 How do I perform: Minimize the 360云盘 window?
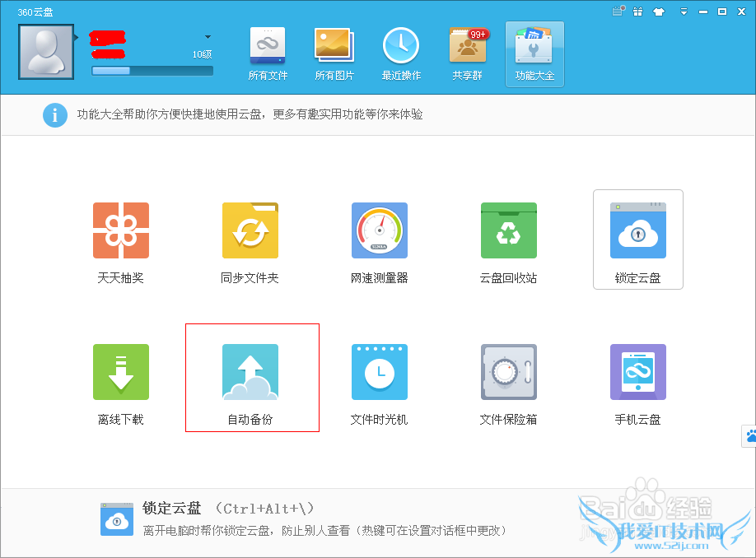(703, 12)
